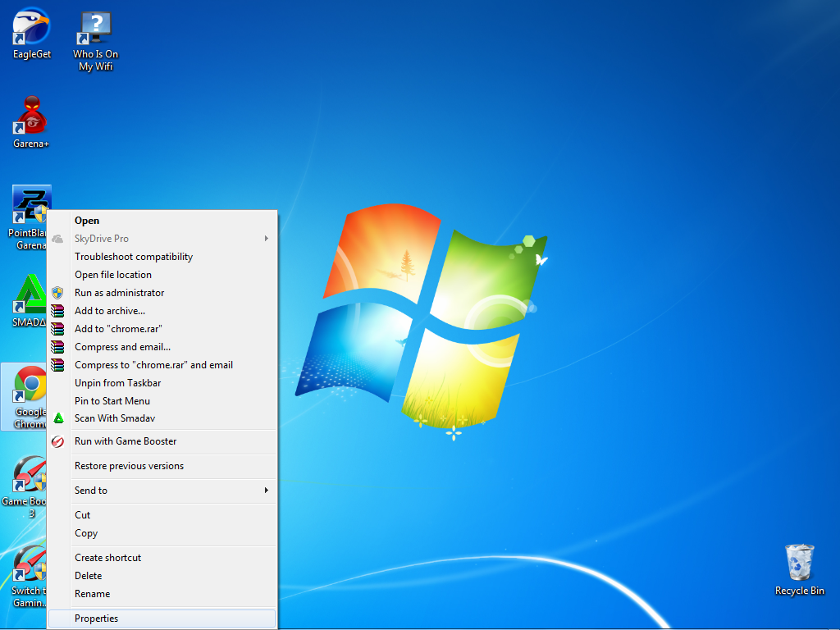Choose Run with Game Booster
840x630 pixels.
point(162,441)
